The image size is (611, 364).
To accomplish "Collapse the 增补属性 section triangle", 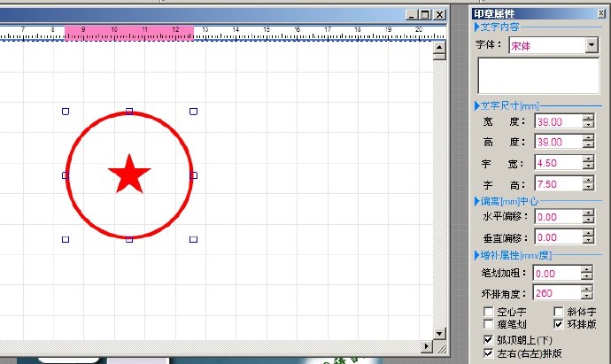I will click(476, 255).
